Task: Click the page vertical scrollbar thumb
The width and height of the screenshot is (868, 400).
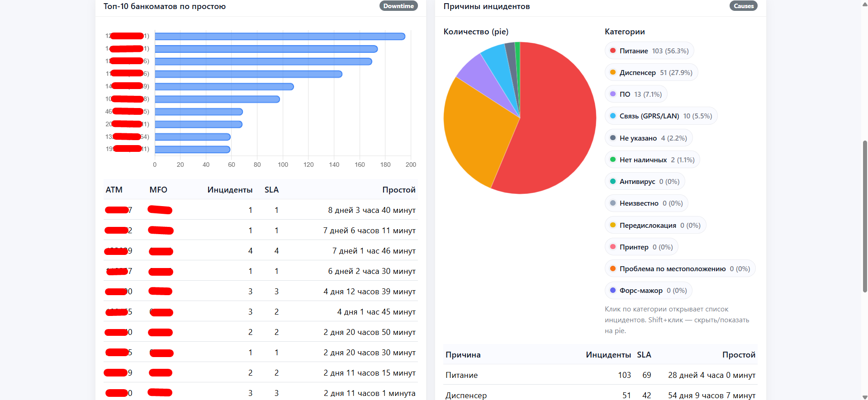Action: click(865, 216)
